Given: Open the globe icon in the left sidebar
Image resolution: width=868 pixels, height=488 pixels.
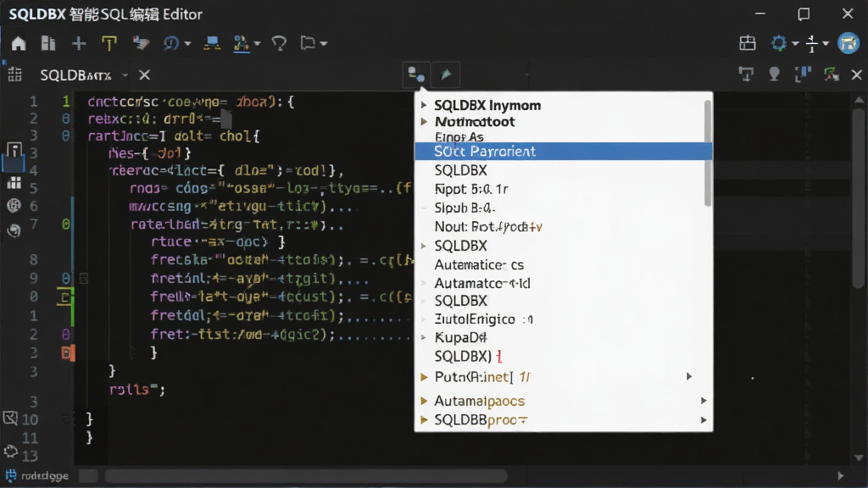Looking at the screenshot, I should pyautogui.click(x=14, y=206).
